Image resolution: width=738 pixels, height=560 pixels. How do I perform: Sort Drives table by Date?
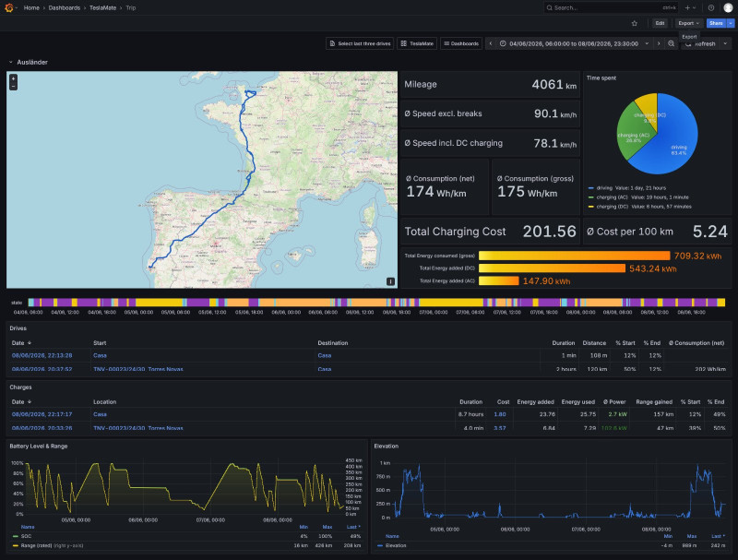(x=21, y=342)
